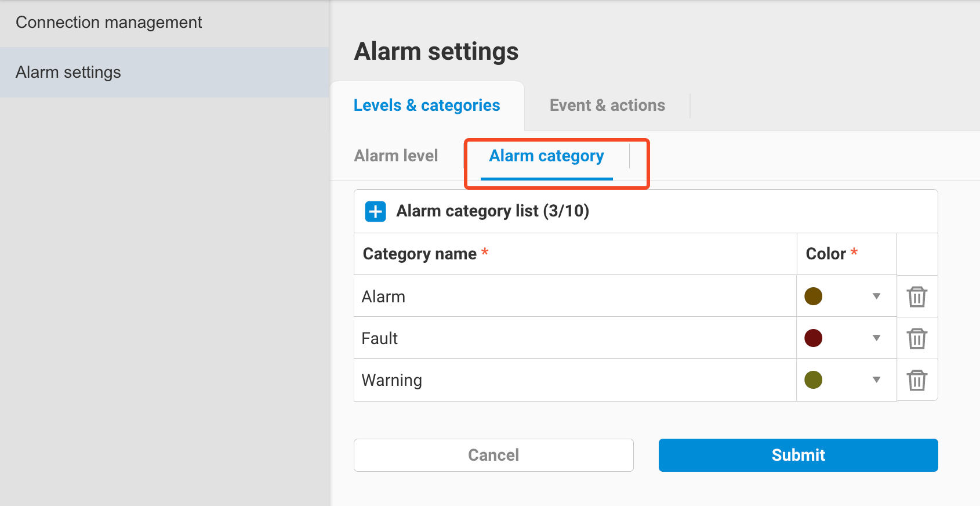980x506 pixels.
Task: Switch to the Levels & categories tab
Action: pyautogui.click(x=426, y=105)
